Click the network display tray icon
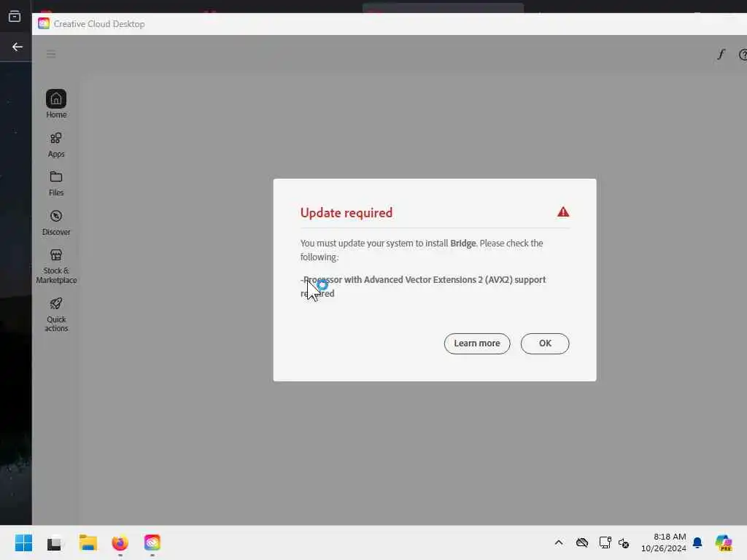 point(605,542)
